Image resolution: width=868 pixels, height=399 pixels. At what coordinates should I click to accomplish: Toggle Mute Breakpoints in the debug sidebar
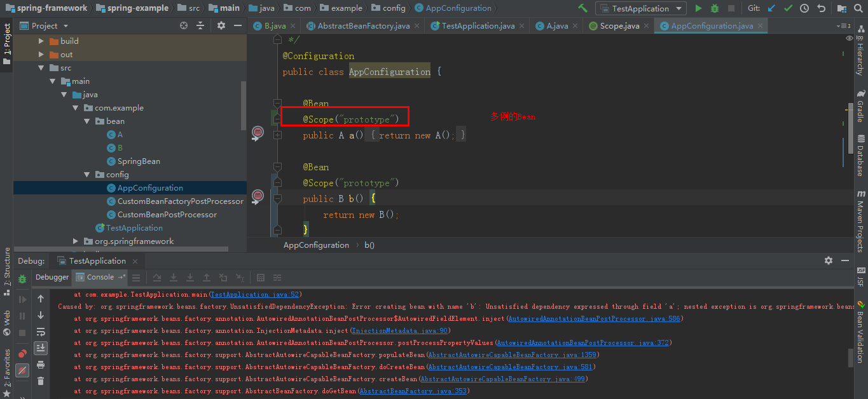tap(22, 369)
